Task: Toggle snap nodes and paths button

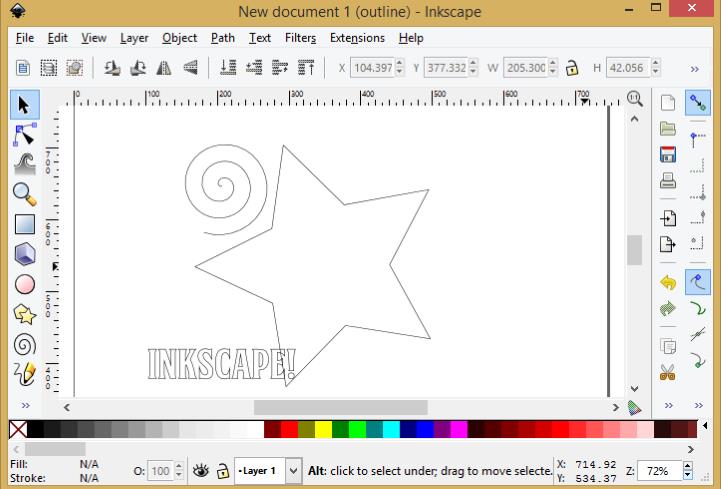Action: [x=698, y=282]
